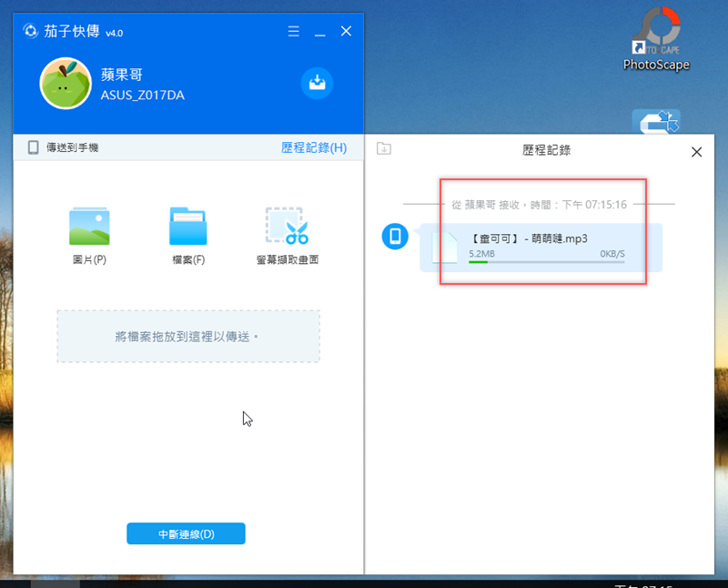Image resolution: width=728 pixels, height=588 pixels.
Task: Click the mp3 transfer progress bar
Action: [x=547, y=262]
